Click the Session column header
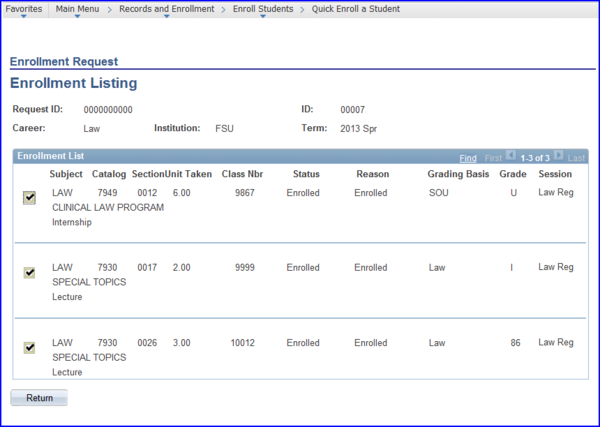Viewport: 600px width, 427px height. pyautogui.click(x=555, y=174)
